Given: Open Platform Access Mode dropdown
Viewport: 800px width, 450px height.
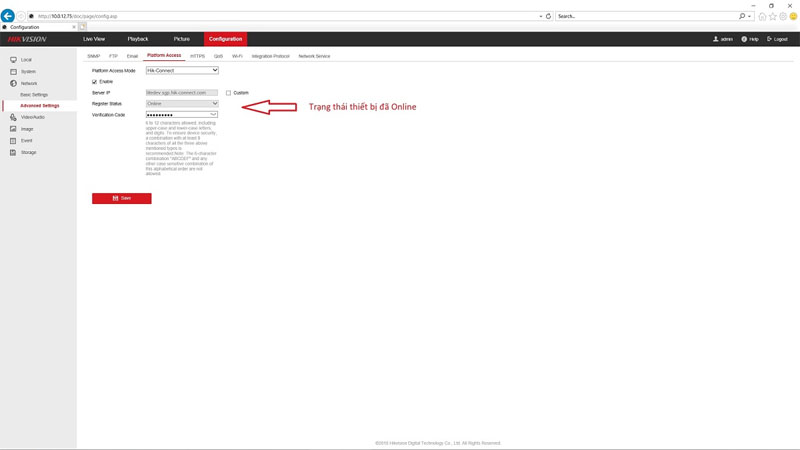Looking at the screenshot, I should click(182, 71).
